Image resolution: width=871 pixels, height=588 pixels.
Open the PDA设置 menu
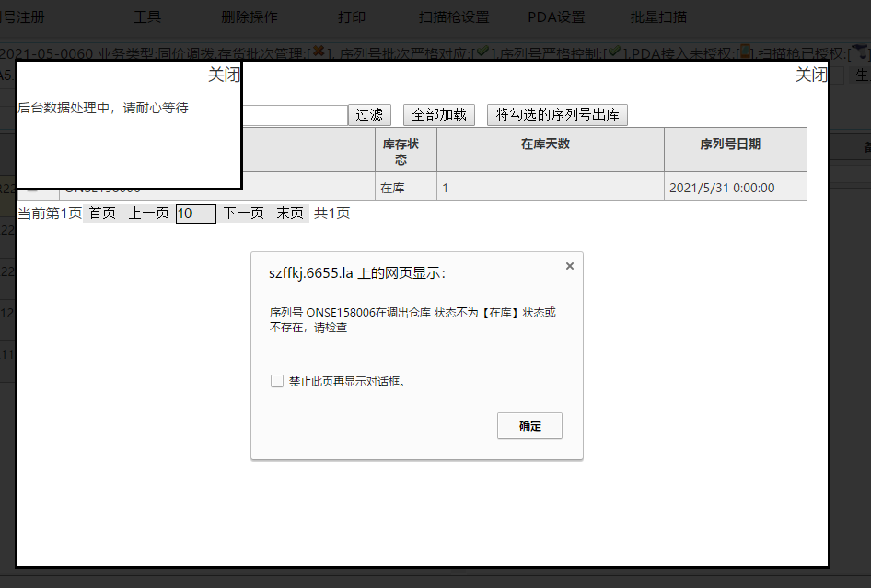pos(556,17)
